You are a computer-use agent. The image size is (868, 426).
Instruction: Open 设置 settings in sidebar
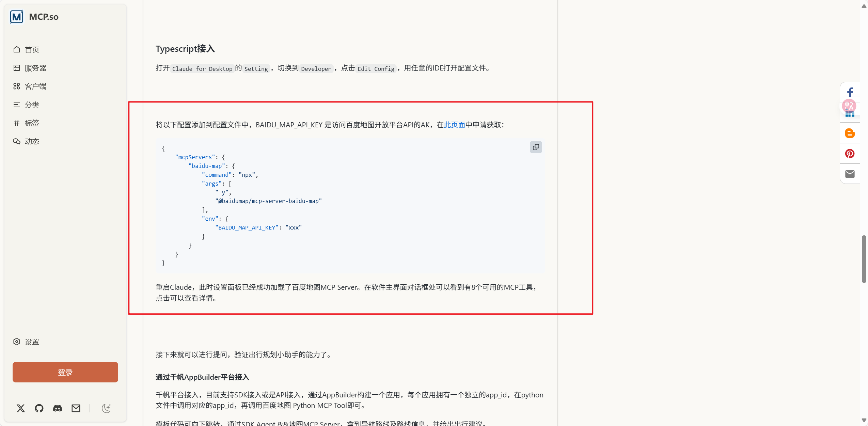(32, 342)
